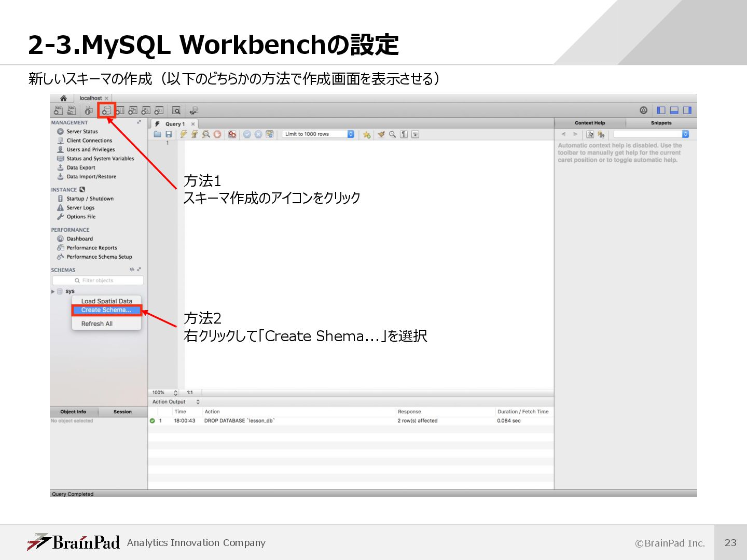Open Options File
747x560 pixels.
coord(76,217)
